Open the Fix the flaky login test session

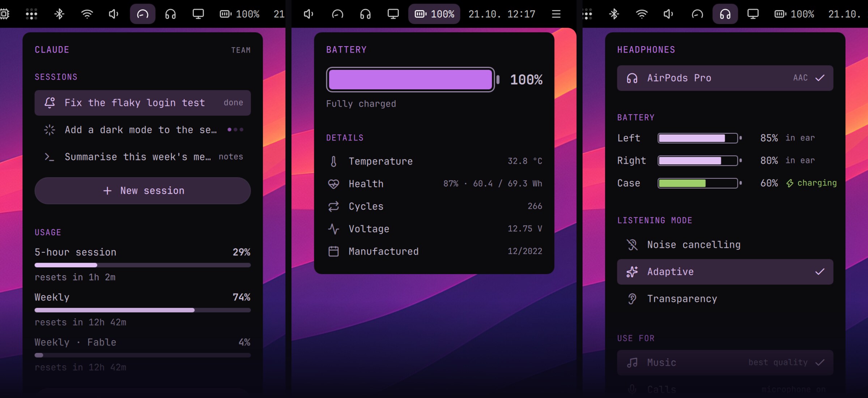142,103
